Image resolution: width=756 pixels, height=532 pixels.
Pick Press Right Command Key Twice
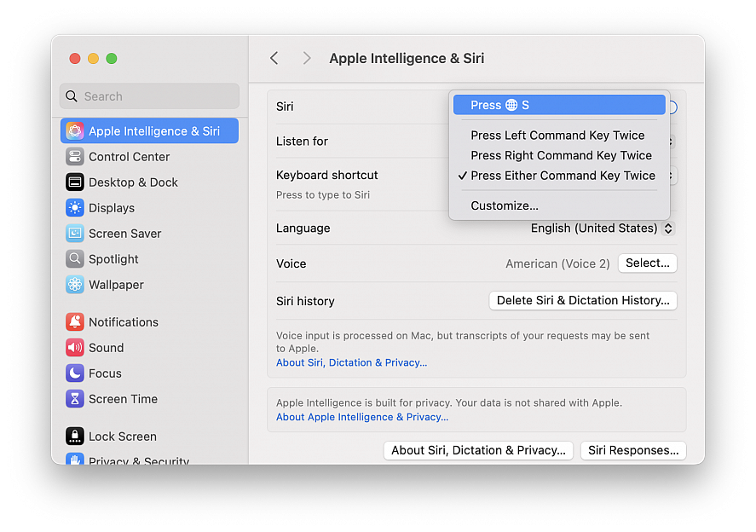coord(561,156)
